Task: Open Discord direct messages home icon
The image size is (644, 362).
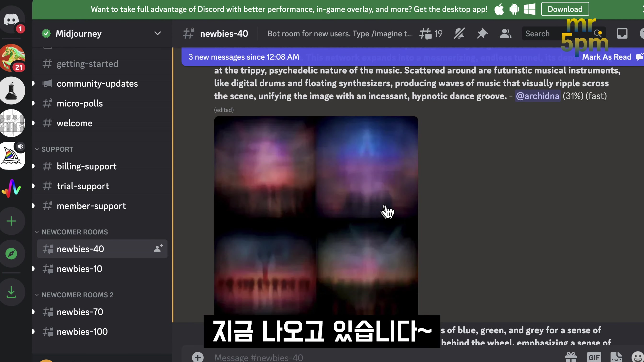Action: [11, 20]
